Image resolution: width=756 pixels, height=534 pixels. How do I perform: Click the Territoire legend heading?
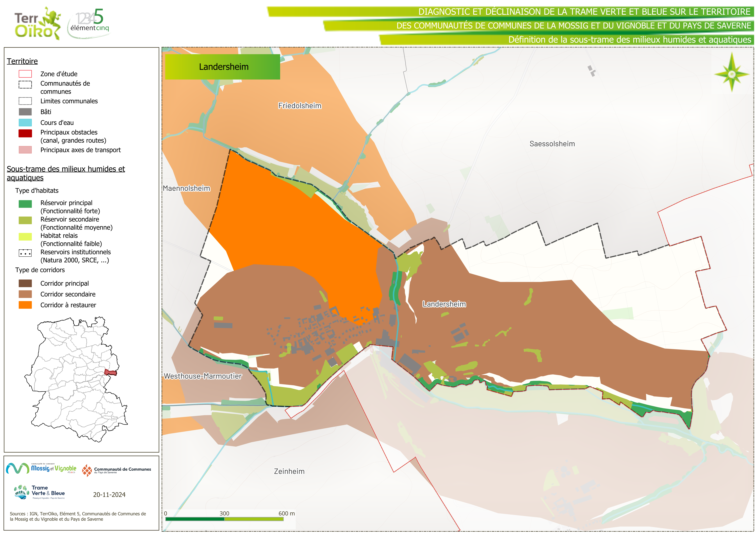point(22,61)
